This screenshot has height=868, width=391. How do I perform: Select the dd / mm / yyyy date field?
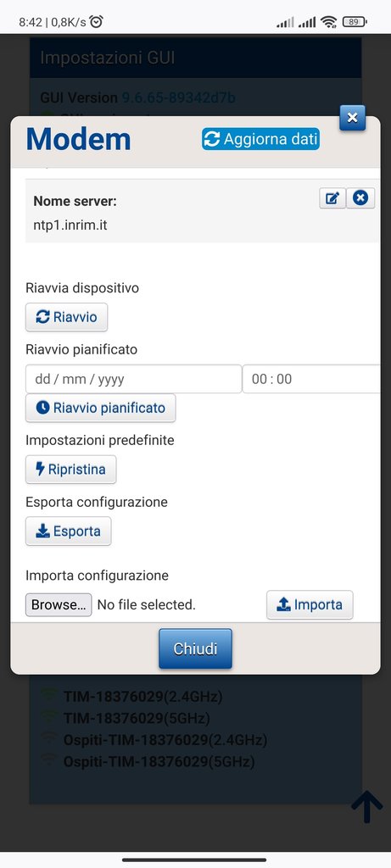point(133,379)
